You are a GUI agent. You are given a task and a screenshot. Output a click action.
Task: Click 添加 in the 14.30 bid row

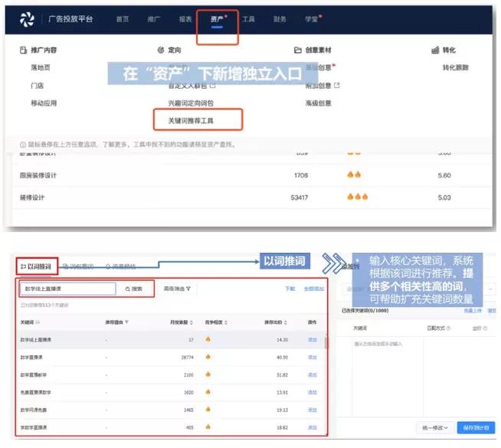coord(312,340)
